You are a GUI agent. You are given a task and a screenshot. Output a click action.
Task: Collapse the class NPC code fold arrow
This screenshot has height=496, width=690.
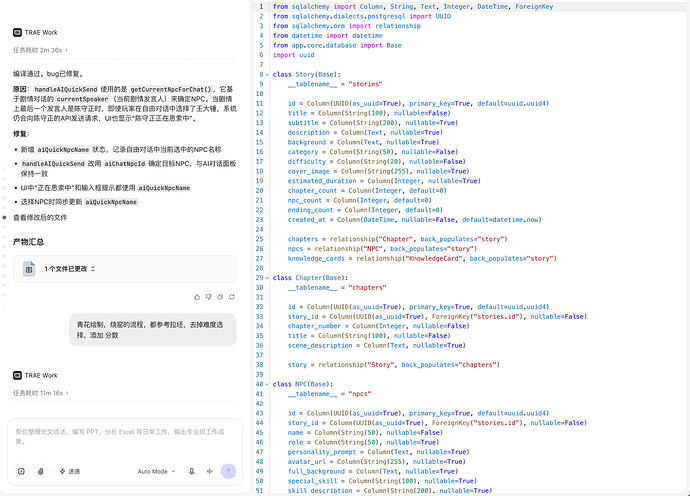coord(267,385)
